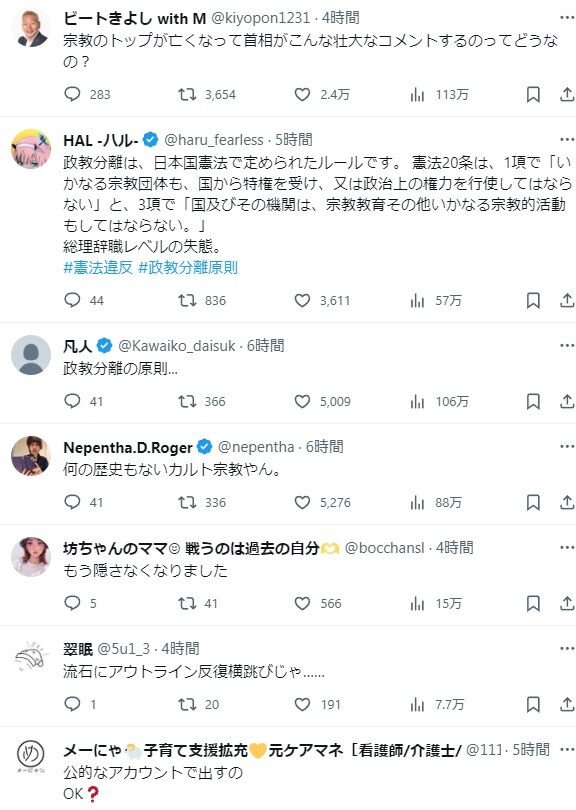Open the #政教分離原則 hashtag link
Screen dimensions: 576x810
pyautogui.click(x=188, y=268)
